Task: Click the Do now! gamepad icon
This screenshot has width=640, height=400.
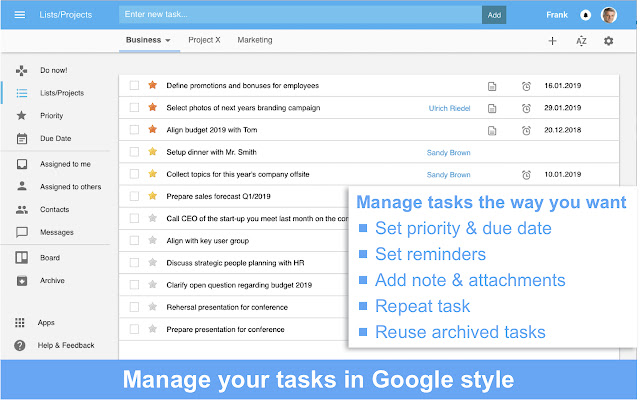Action: click(22, 71)
